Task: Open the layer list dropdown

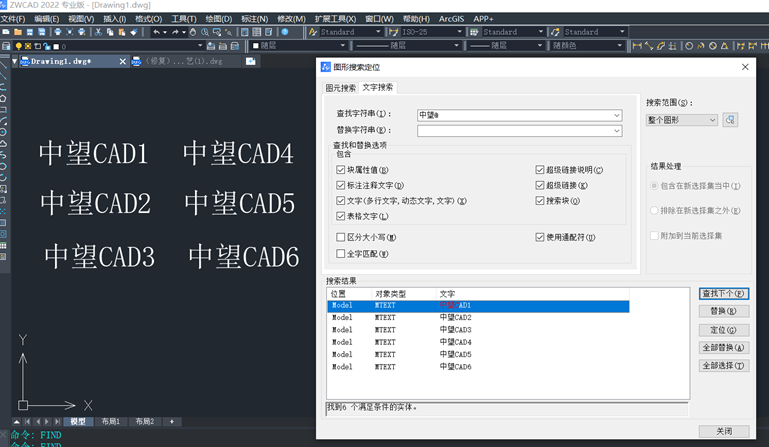Action: tap(200, 46)
